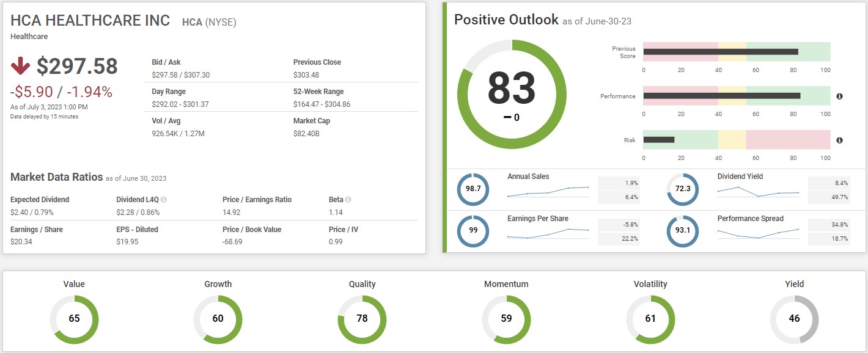Click the Price / IV value '0.99'

[336, 242]
